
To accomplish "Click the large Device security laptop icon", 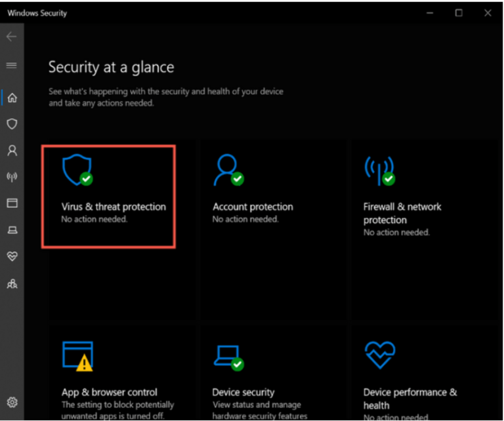I will (x=229, y=358).
